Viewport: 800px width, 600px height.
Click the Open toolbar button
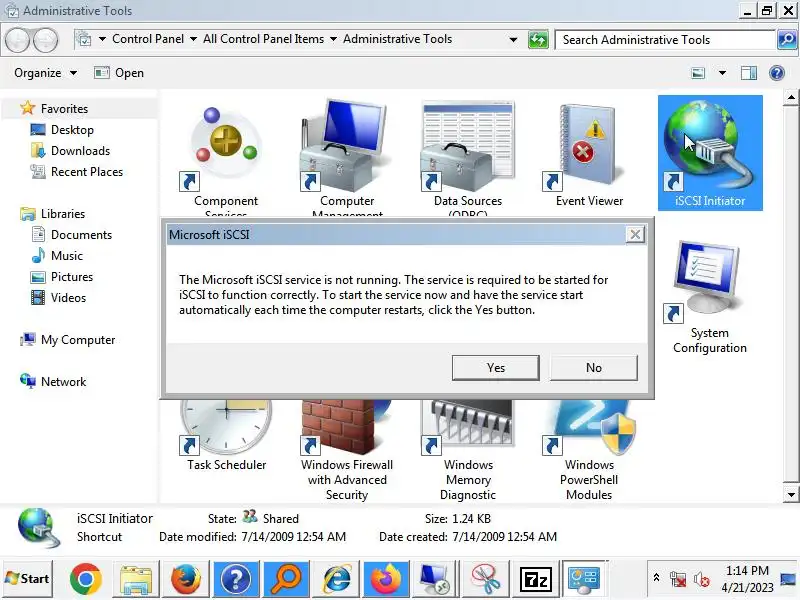(119, 73)
